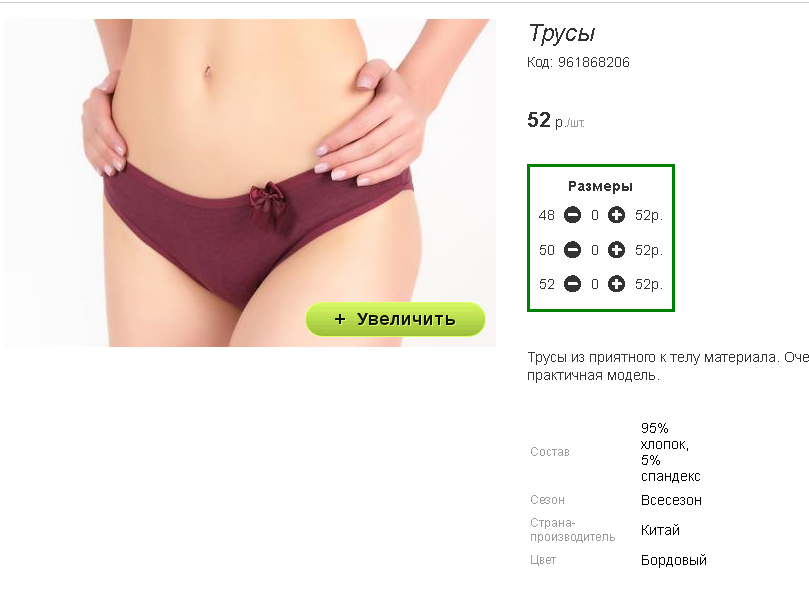
Task: Add one item of size 50
Action: (616, 250)
